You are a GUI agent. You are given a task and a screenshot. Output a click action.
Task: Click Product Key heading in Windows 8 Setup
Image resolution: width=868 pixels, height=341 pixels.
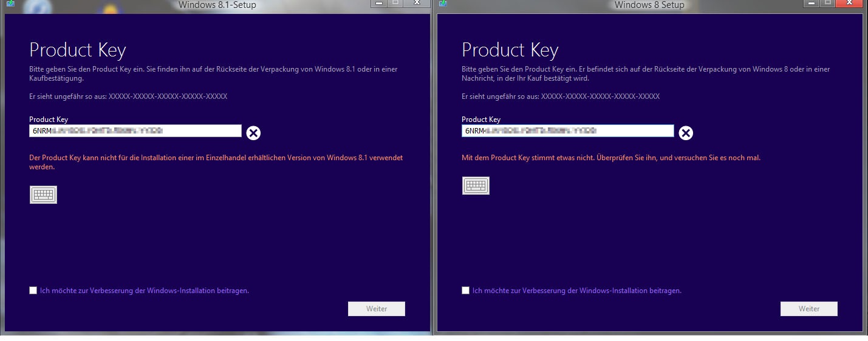[x=510, y=50]
